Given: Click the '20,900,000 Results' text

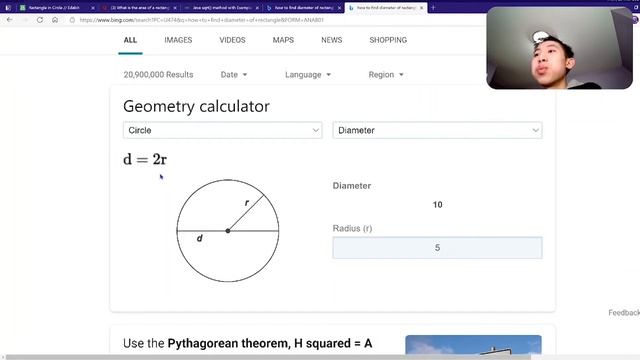Looking at the screenshot, I should (x=158, y=75).
